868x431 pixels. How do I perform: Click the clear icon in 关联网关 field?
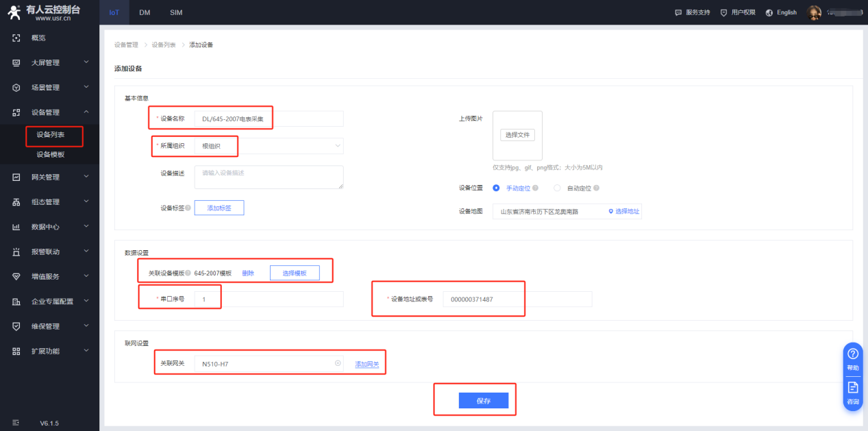338,363
